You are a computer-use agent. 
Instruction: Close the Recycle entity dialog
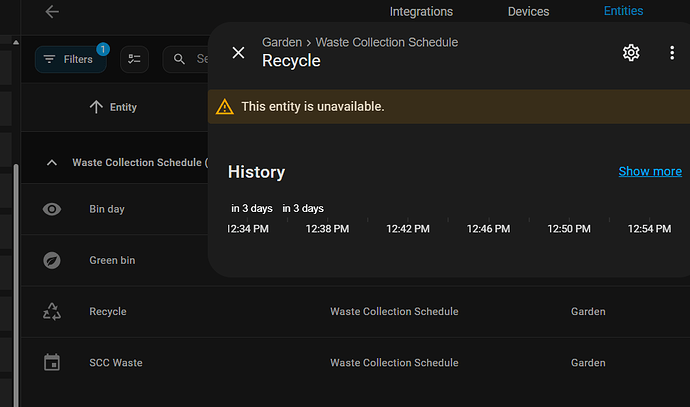[x=238, y=52]
